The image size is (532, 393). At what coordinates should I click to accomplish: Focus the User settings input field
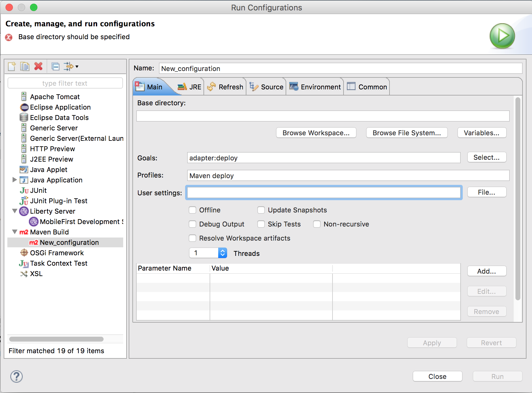(324, 193)
